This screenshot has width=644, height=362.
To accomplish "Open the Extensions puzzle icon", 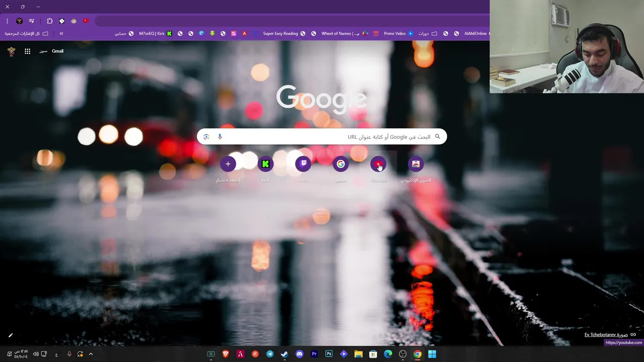I will [x=50, y=21].
